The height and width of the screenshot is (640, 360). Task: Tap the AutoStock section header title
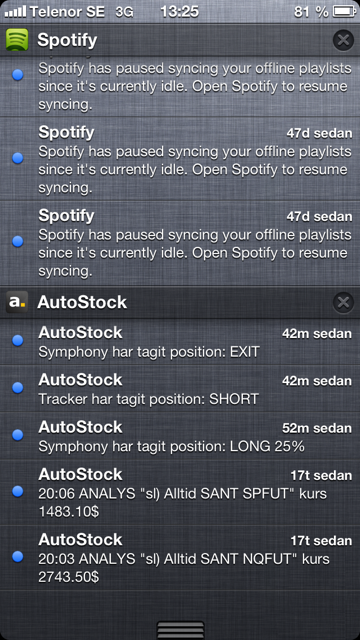pos(82,302)
